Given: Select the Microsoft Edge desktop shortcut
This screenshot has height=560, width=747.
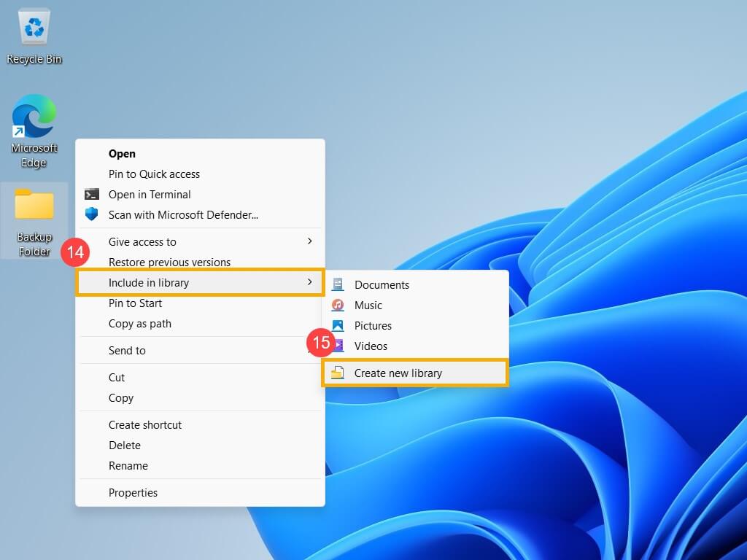Looking at the screenshot, I should pos(34,118).
